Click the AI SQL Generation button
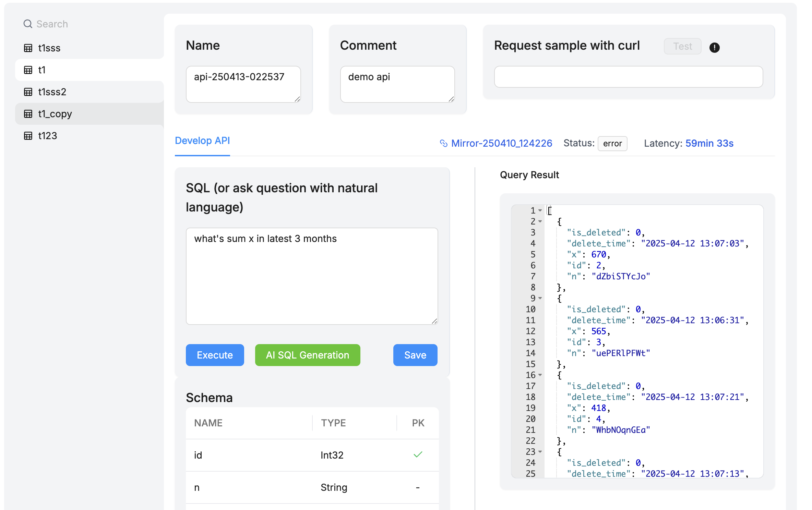 point(308,355)
